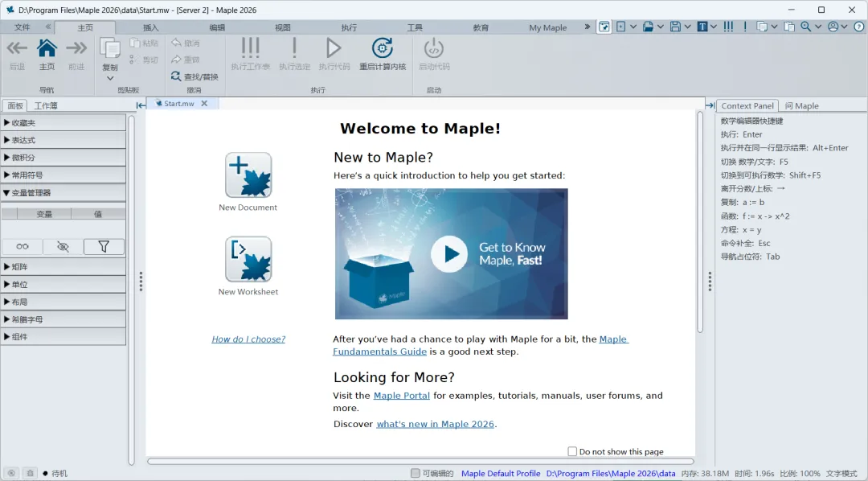
Task: Click the help question mark icon
Action: [859, 27]
